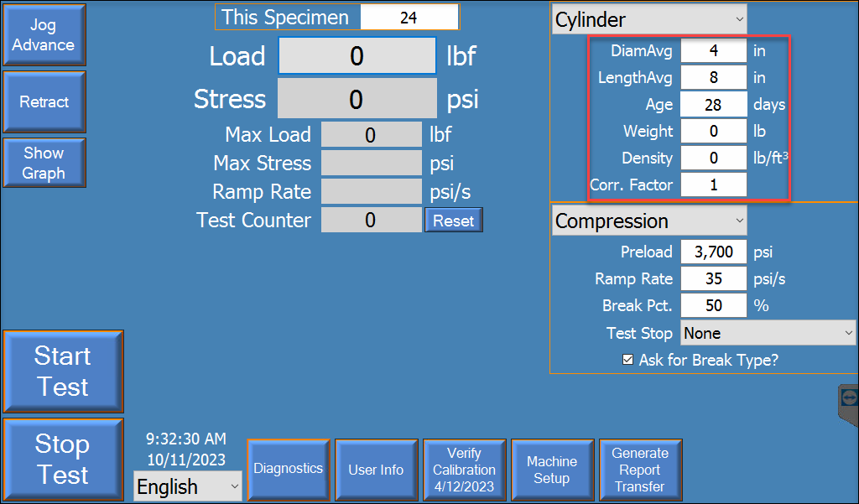Click Verify Calibration dated 4/12/2023
Image resolution: width=859 pixels, height=504 pixels.
464,470
